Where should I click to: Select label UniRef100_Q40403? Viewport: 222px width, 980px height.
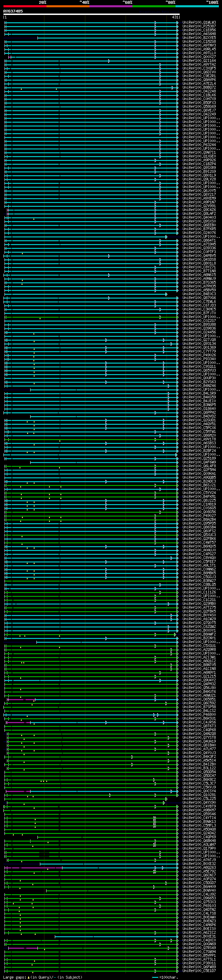coord(199,217)
